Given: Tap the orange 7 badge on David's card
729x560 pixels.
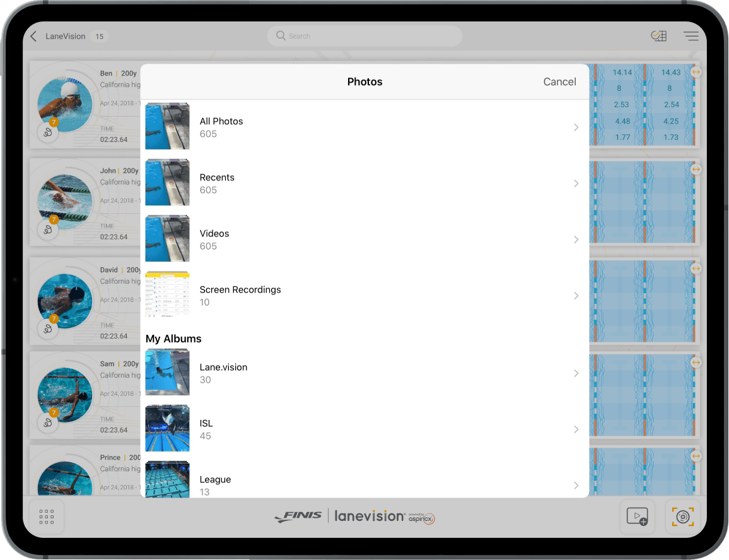Looking at the screenshot, I should tap(54, 318).
